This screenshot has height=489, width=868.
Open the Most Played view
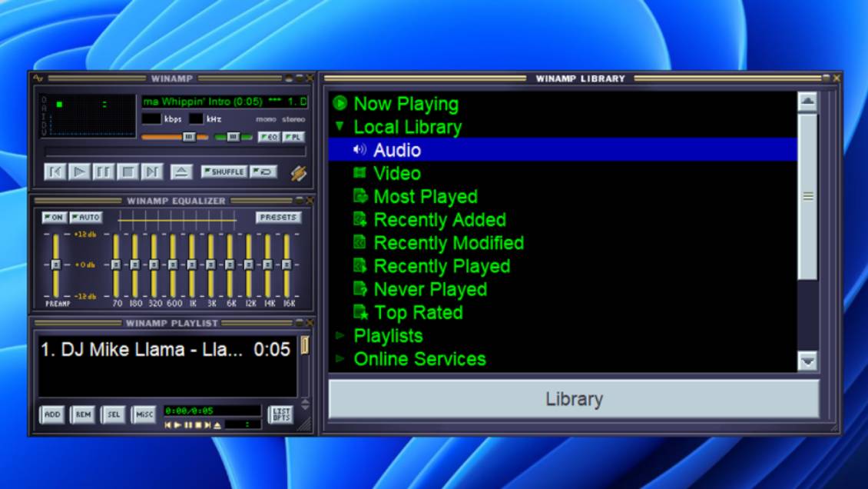pyautogui.click(x=425, y=197)
